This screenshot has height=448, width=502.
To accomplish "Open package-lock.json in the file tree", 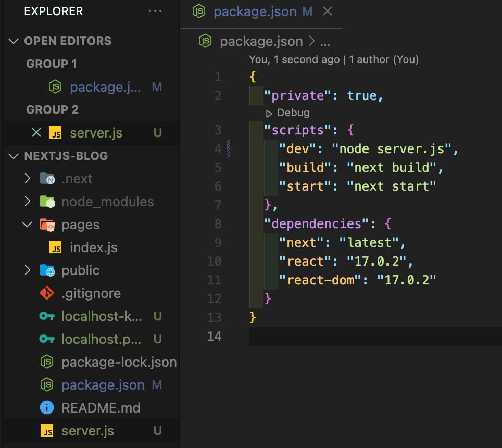I will 119,362.
